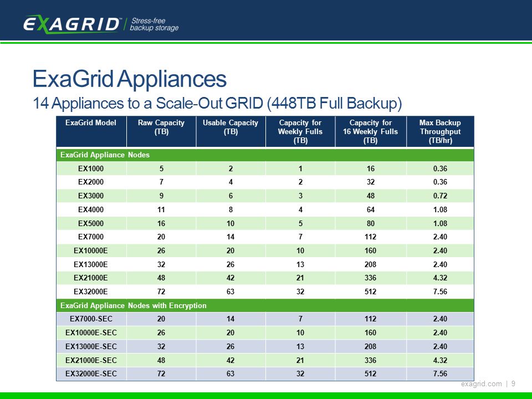Click the EX1000 model cell
The height and width of the screenshot is (399, 532).
(91, 168)
